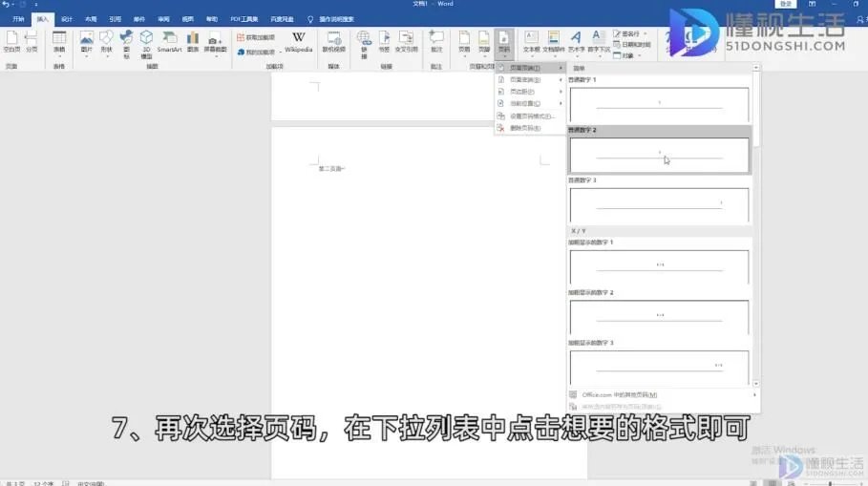The image size is (868, 486).
Task: Open Quick Parts (文档部件)
Action: point(553,44)
